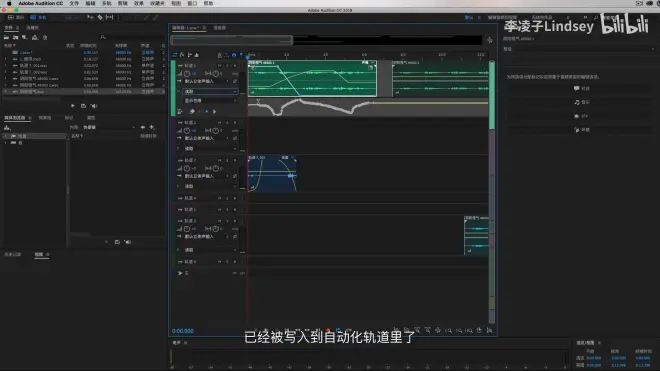Open track 2 input dropdown
This screenshot has height=371, width=660.
click(x=206, y=138)
